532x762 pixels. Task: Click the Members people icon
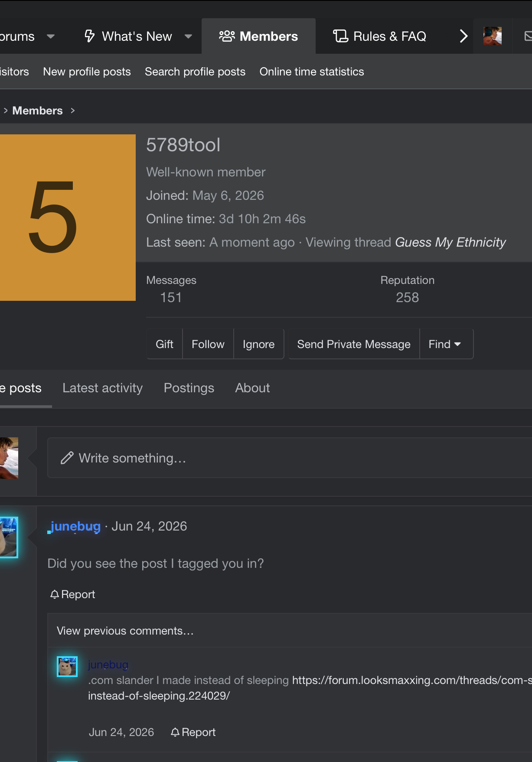point(227,36)
